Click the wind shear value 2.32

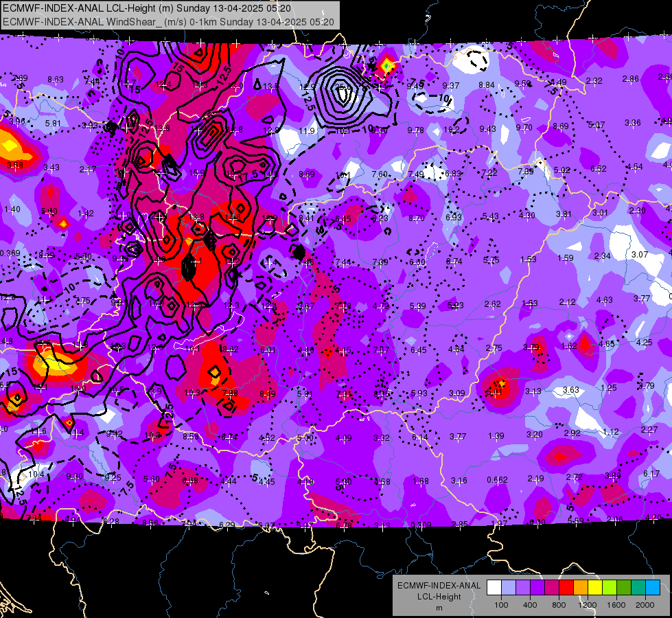[x=594, y=80]
